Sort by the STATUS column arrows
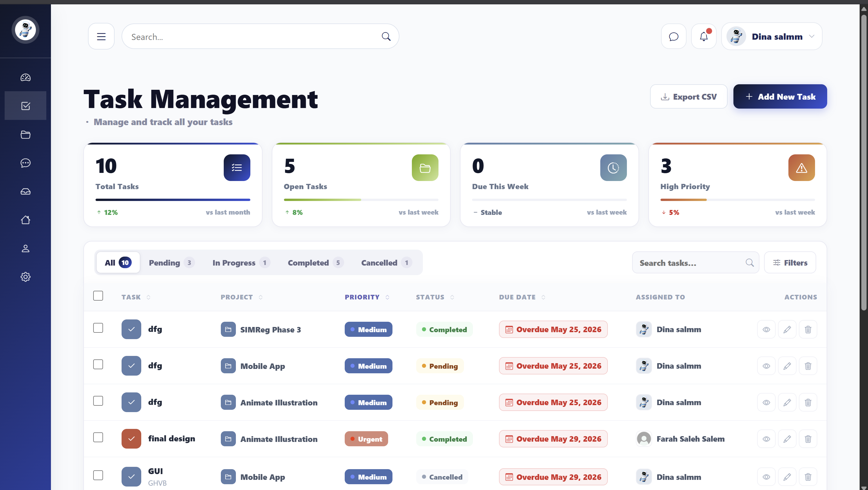868x490 pixels. tap(452, 297)
